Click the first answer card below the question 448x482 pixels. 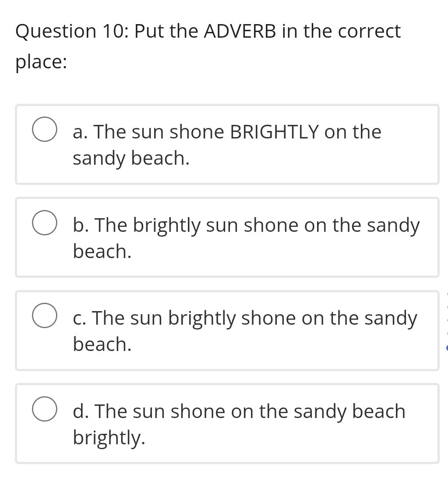click(x=227, y=144)
